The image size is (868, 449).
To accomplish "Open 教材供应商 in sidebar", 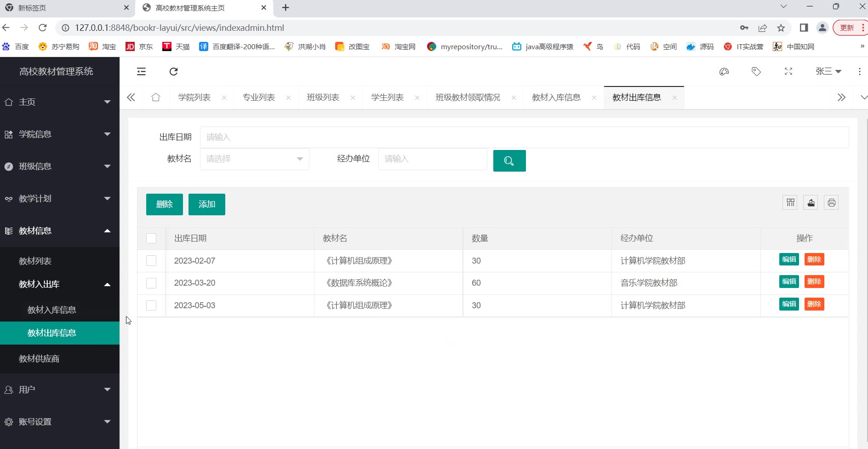I will (x=60, y=358).
